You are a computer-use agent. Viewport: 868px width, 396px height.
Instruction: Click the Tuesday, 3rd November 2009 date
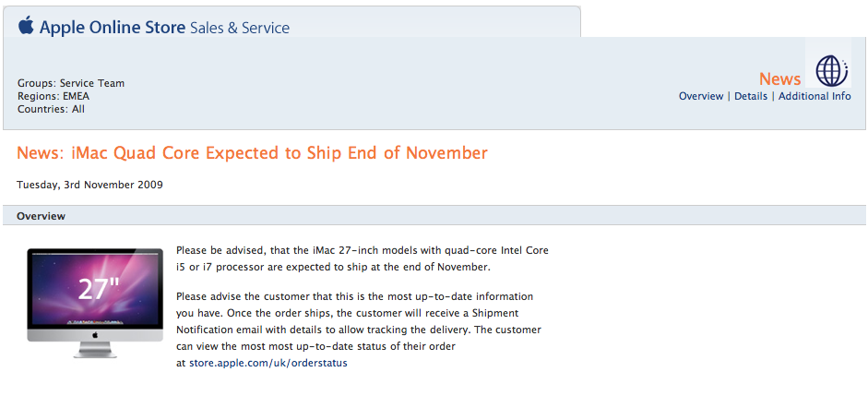pos(89,185)
